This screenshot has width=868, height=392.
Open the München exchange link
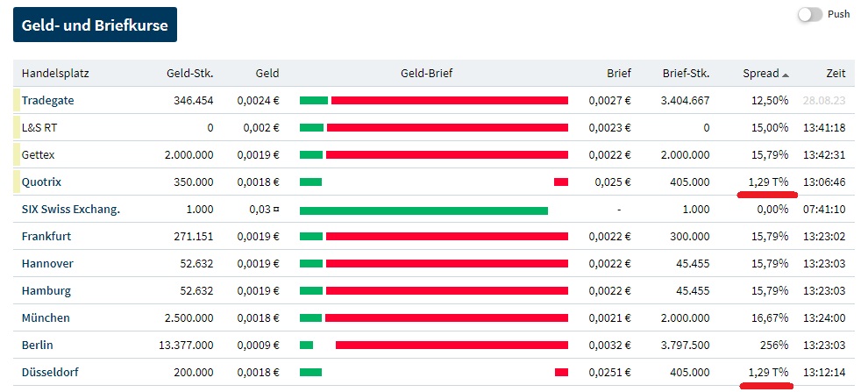point(46,317)
